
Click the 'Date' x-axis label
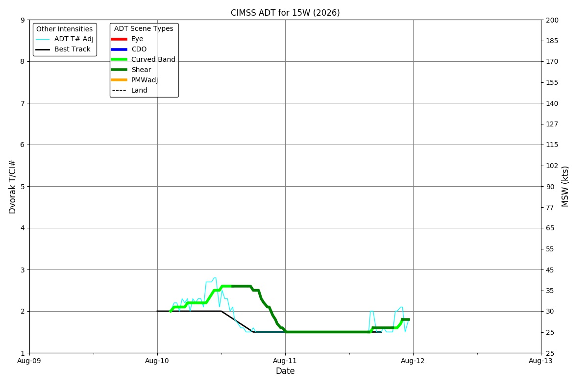coord(285,371)
